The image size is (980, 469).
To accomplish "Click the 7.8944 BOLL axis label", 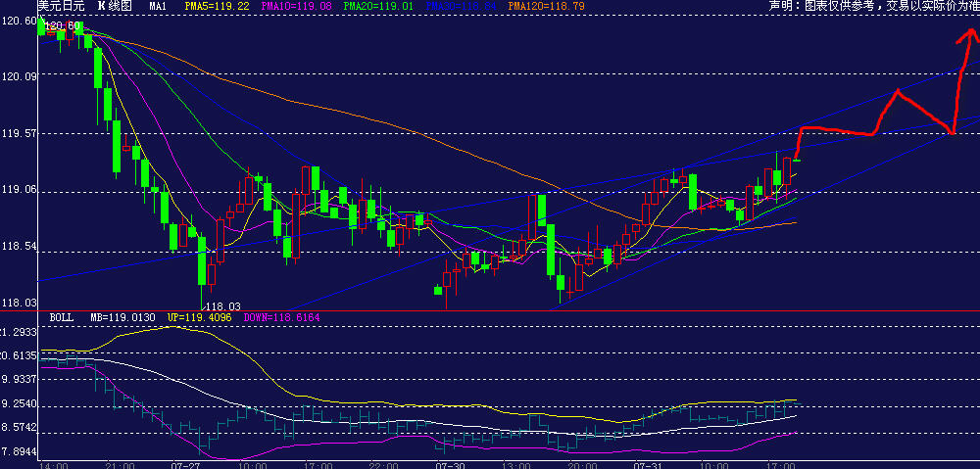I will pyautogui.click(x=19, y=451).
